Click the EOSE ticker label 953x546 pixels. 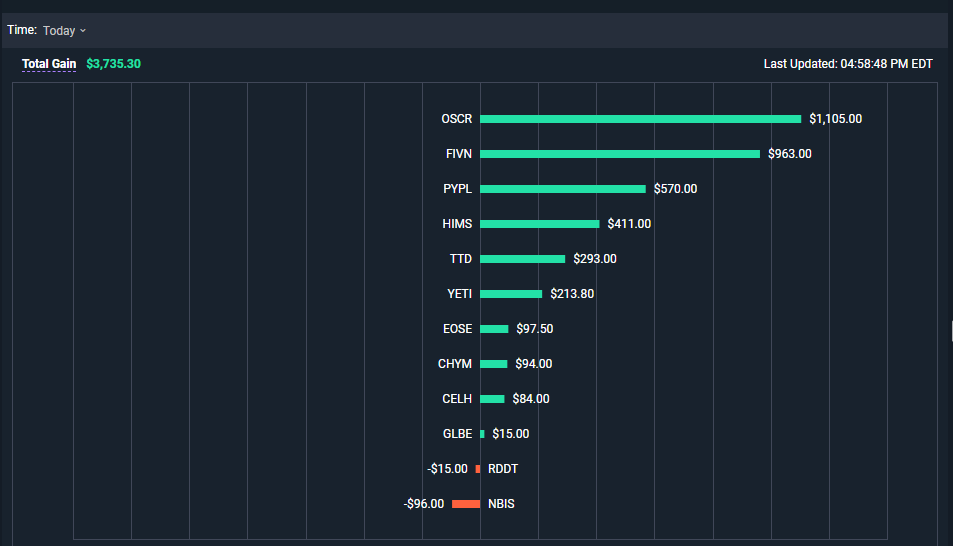[x=458, y=328]
